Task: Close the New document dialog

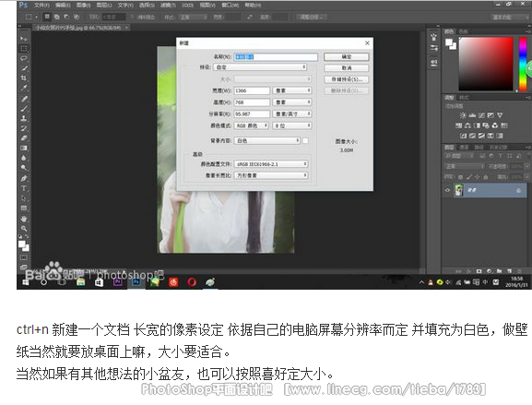Action: click(367, 43)
